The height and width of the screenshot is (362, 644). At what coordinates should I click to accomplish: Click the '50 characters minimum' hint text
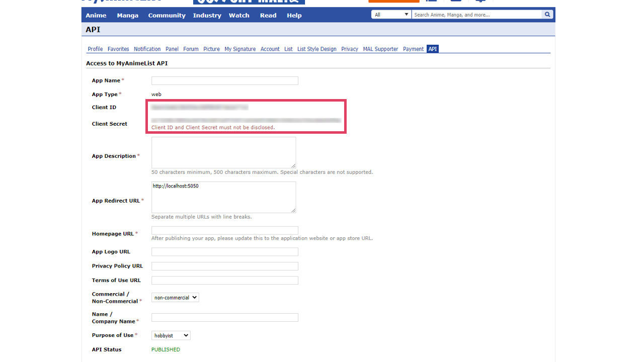tap(262, 172)
